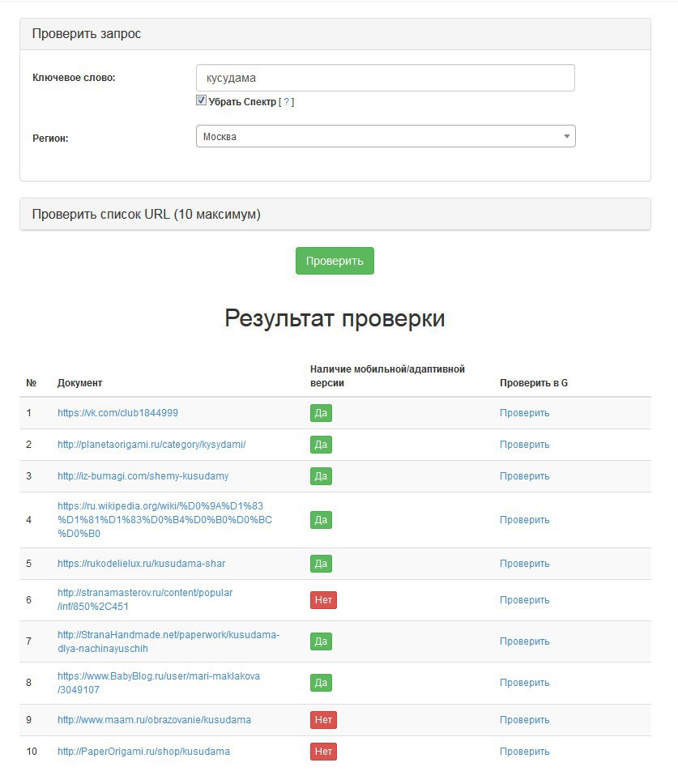Click the Убрать Спектр label text
Screen dimensions: 678x784
242,102
